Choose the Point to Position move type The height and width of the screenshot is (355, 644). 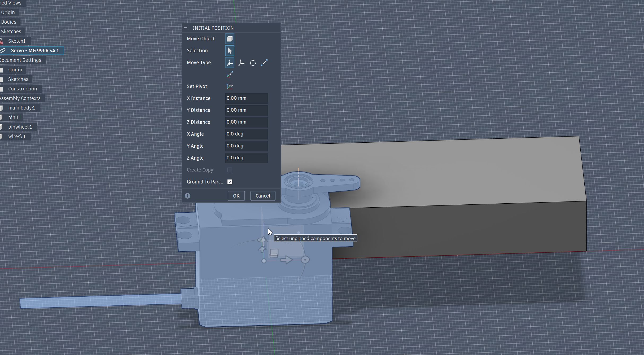point(230,74)
